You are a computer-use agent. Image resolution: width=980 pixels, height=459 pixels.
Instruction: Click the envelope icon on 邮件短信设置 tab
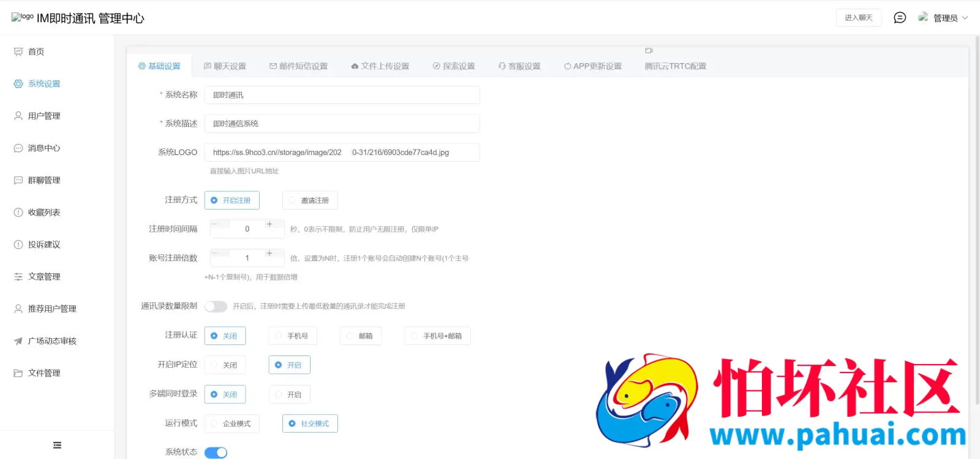273,66
